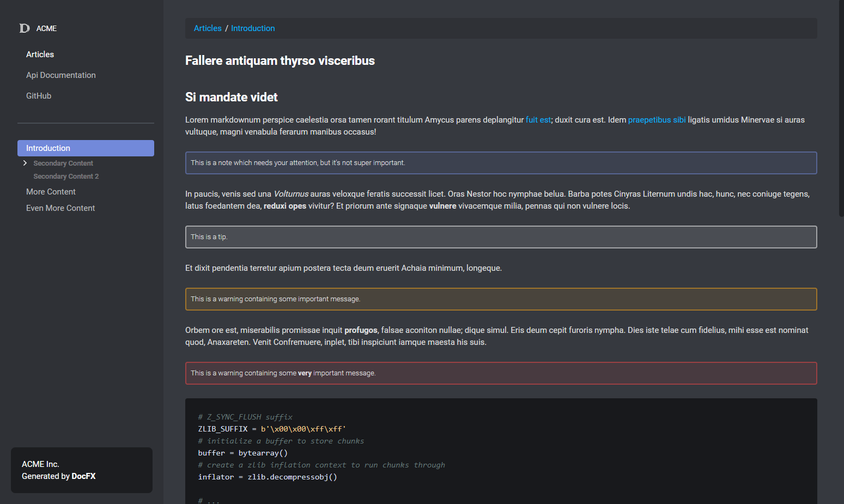Select More Content in the sidebar
The image size is (844, 504).
tap(51, 192)
